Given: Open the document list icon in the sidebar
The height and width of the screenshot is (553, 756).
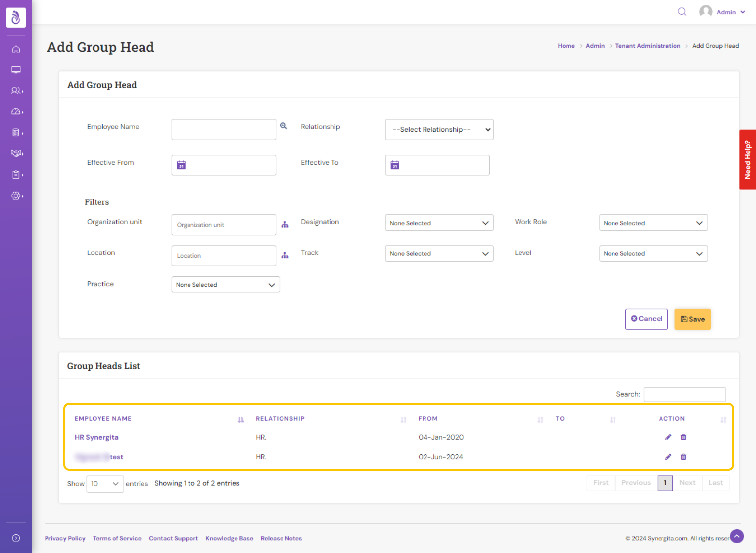Looking at the screenshot, I should click(17, 133).
